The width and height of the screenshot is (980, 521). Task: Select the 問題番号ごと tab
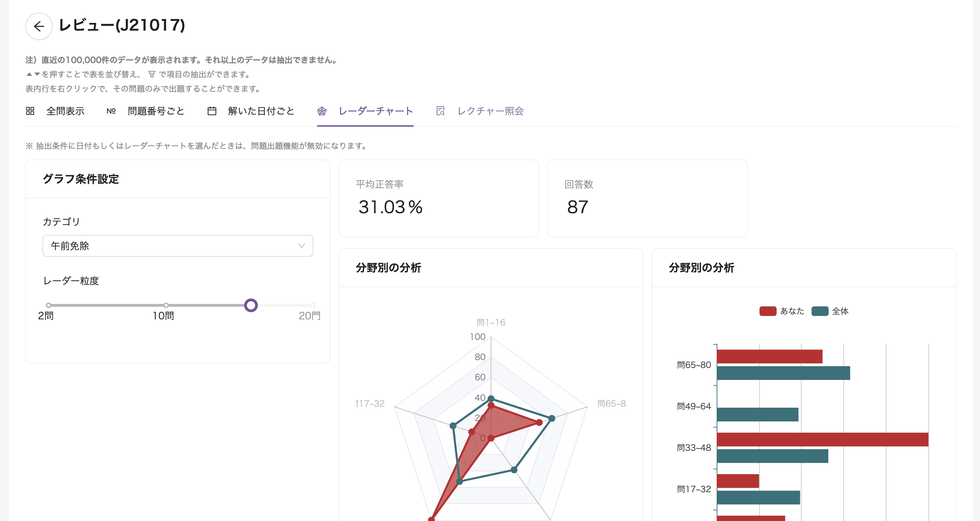coord(156,111)
